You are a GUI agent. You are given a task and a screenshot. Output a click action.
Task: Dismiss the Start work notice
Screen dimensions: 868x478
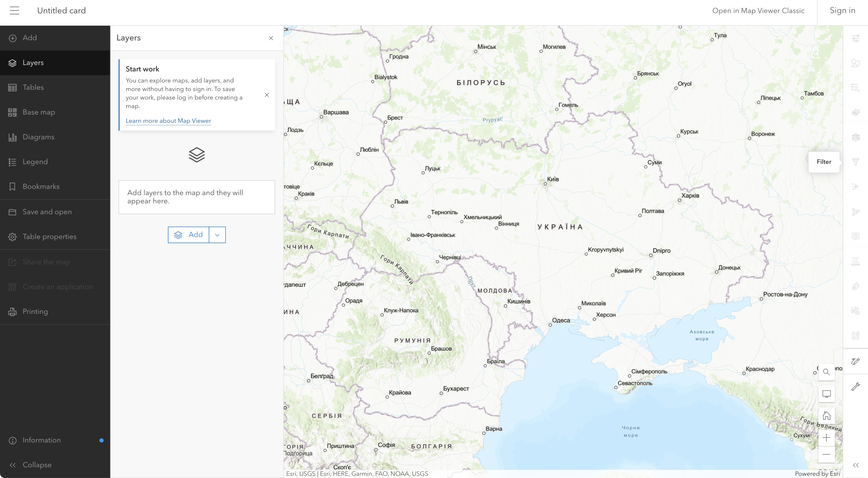(267, 95)
